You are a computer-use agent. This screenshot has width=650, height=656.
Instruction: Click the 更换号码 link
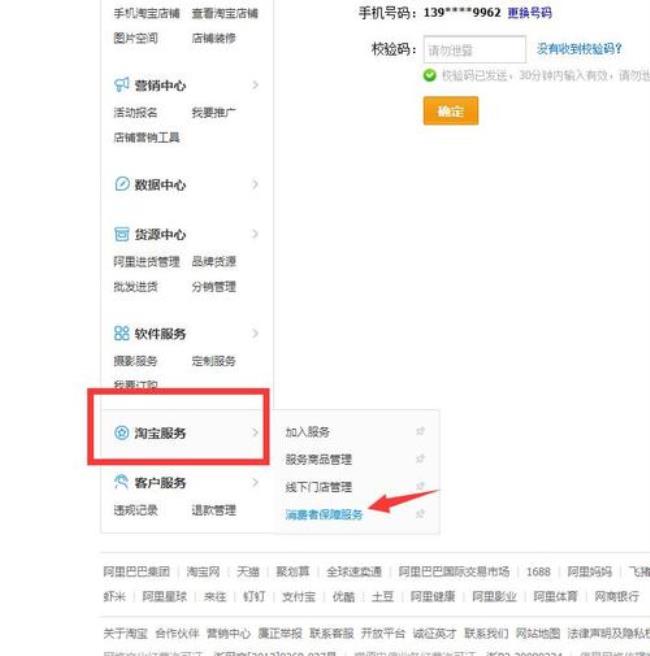click(x=530, y=13)
